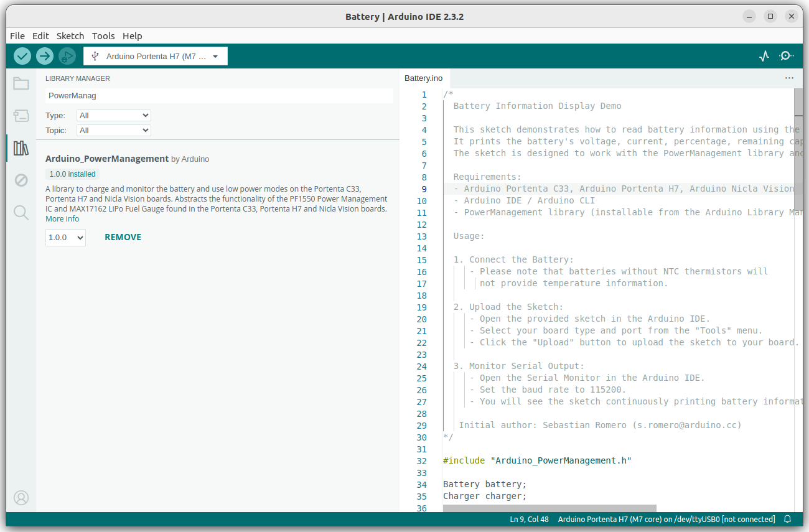Open the Edit menu
This screenshot has width=809, height=532.
40,36
